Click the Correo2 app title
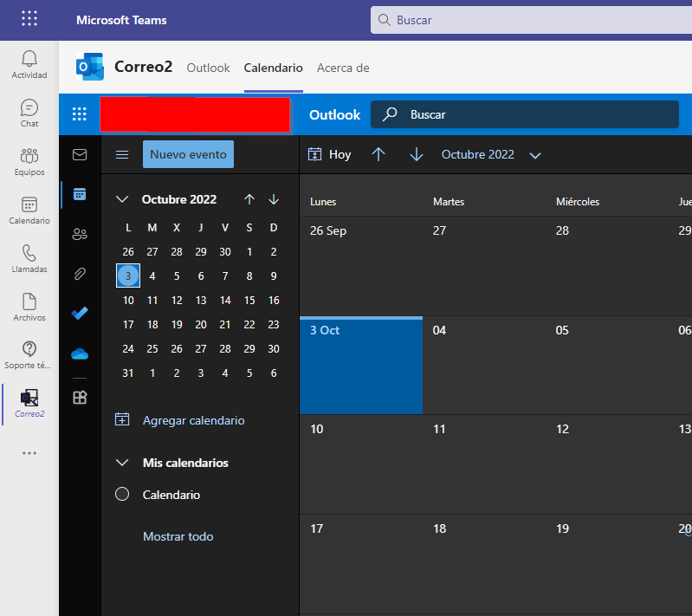This screenshot has width=692, height=616. tap(143, 67)
